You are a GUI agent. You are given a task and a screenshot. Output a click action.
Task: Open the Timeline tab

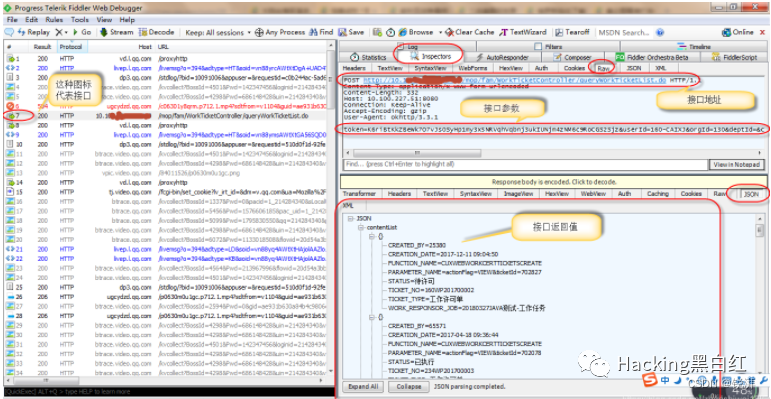pos(694,47)
